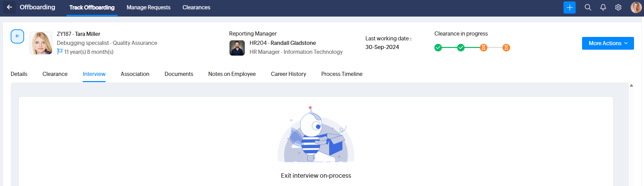Switch to the Clearance tab

click(55, 74)
